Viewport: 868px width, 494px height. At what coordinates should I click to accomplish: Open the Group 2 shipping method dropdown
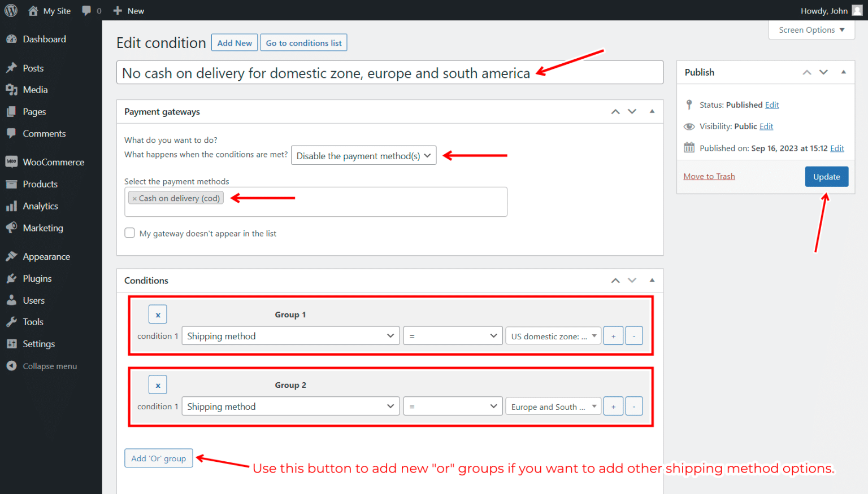290,406
